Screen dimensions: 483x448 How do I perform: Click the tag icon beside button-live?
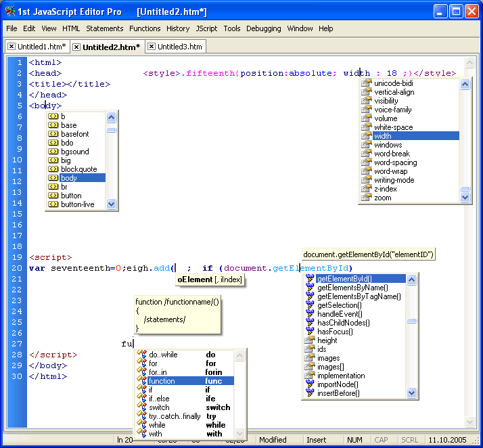(x=53, y=204)
